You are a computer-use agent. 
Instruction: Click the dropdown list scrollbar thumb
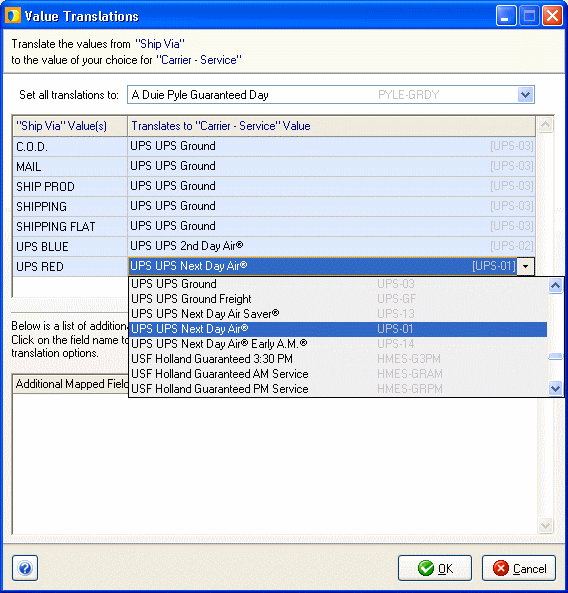(555, 357)
